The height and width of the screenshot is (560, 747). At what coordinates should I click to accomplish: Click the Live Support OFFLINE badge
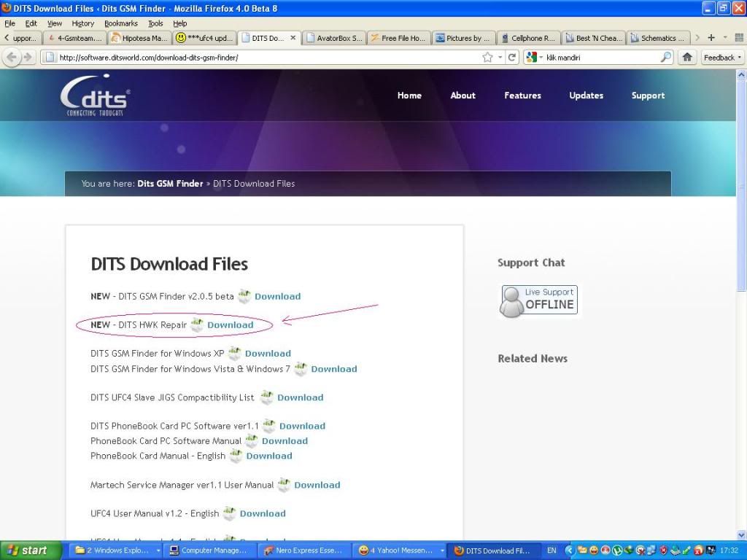pos(538,300)
